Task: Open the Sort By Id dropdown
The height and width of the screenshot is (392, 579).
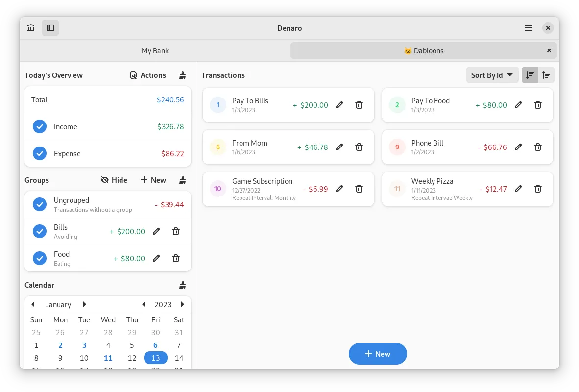Action: click(x=492, y=75)
